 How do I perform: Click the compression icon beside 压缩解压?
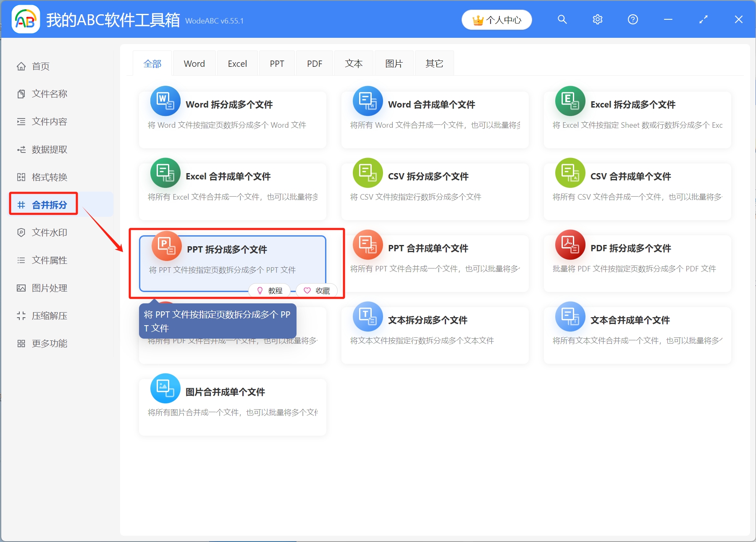click(x=21, y=316)
